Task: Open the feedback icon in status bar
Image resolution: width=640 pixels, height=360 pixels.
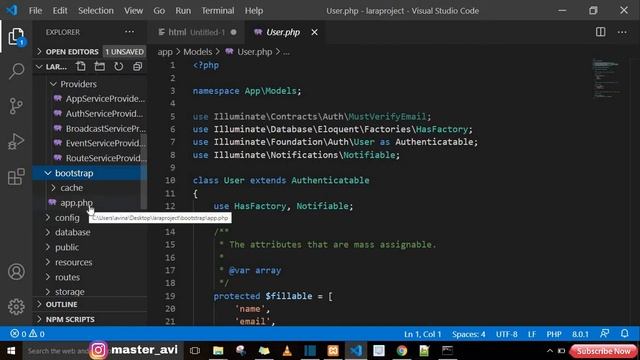Action: point(605,333)
